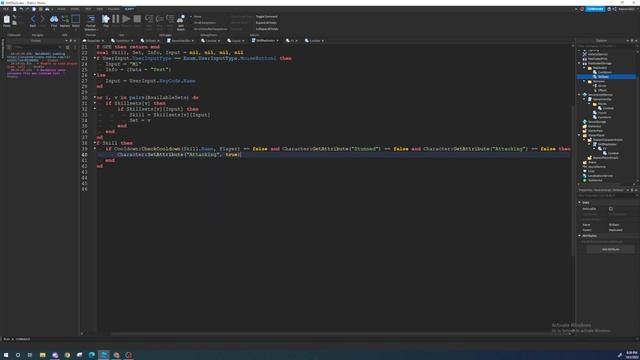Click the Format Selection icon
This screenshot has width=640, height=360.
[91, 19]
